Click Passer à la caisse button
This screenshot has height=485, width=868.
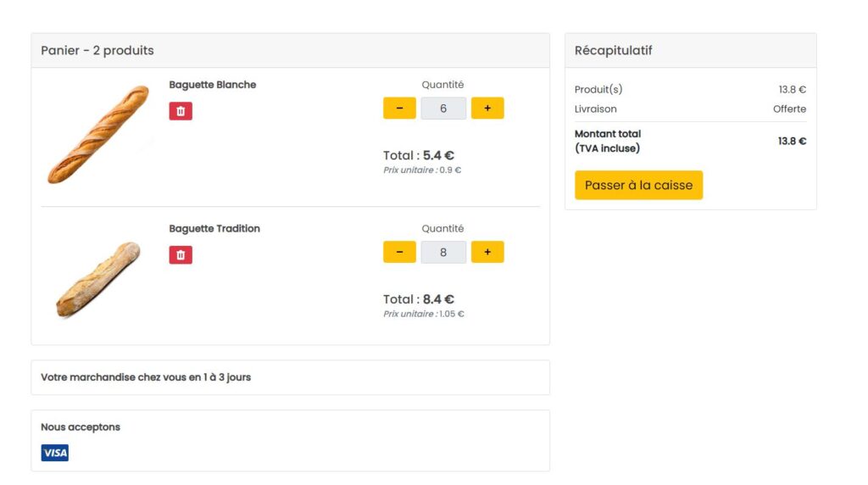638,185
